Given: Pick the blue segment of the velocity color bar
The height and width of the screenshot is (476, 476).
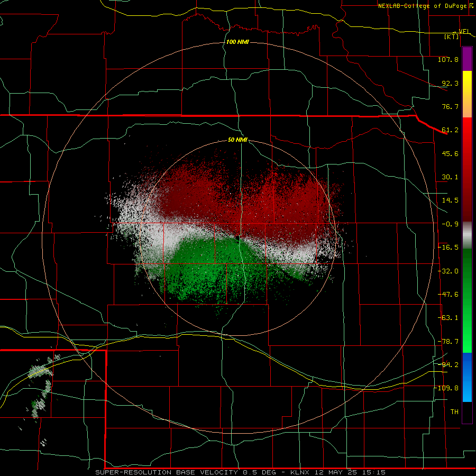Looking at the screenshot, I should [x=467, y=377].
